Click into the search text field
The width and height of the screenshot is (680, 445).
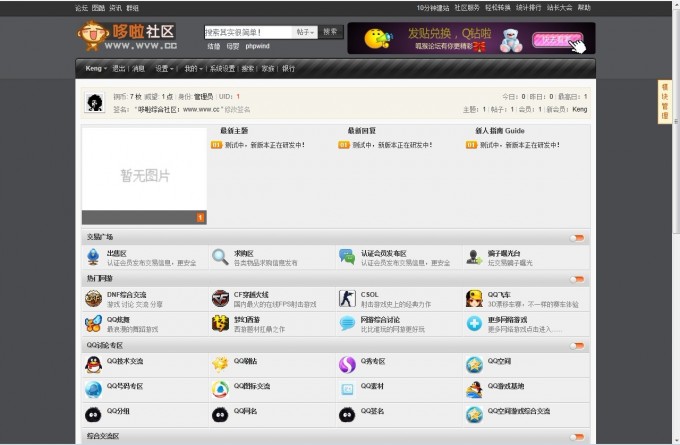(x=248, y=32)
